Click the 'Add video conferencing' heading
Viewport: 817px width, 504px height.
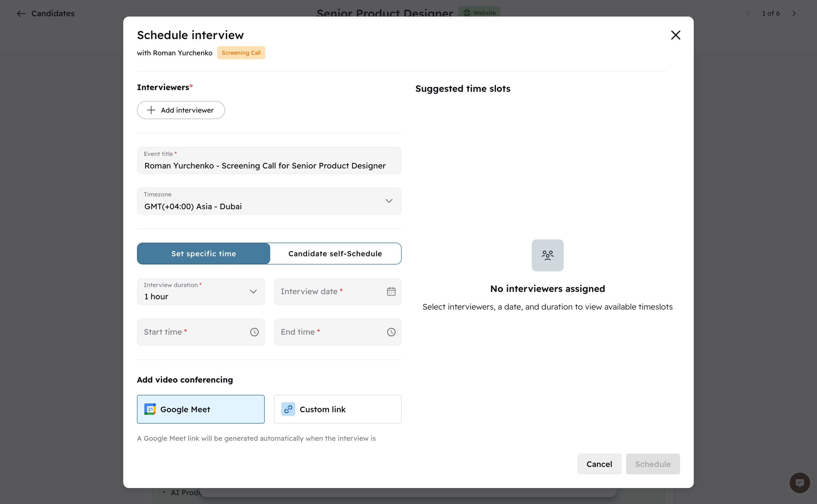185,380
